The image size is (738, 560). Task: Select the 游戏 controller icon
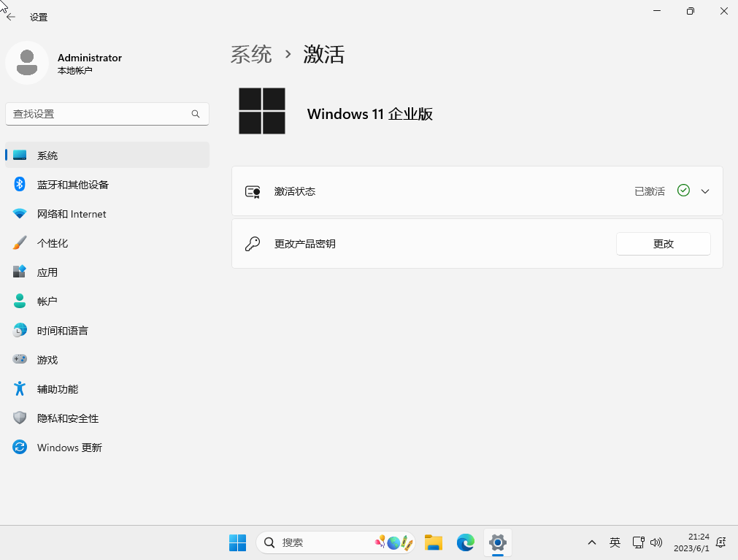tap(20, 359)
